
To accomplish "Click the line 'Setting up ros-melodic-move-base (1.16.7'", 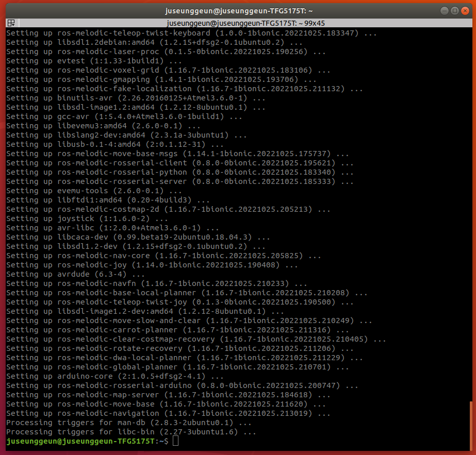I will click(x=166, y=405).
